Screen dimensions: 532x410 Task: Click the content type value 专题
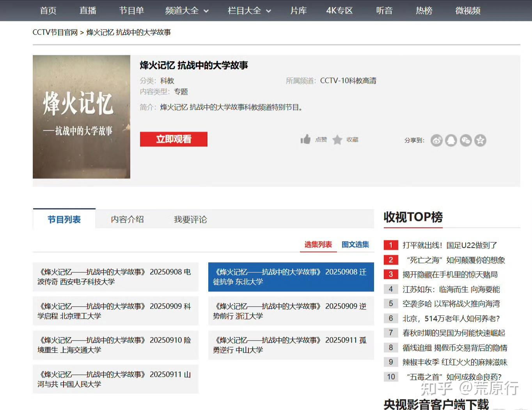click(181, 92)
